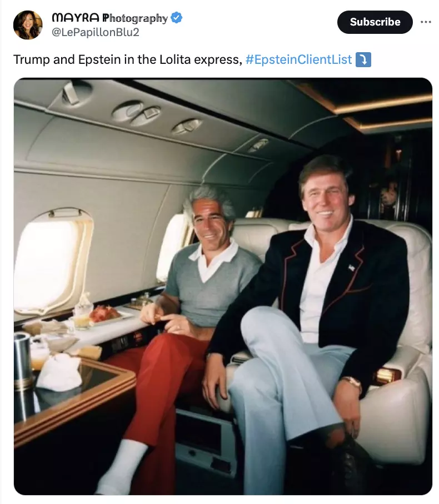The width and height of the screenshot is (439, 504).
Task: Open the three-dot more options menu
Action: tap(426, 22)
